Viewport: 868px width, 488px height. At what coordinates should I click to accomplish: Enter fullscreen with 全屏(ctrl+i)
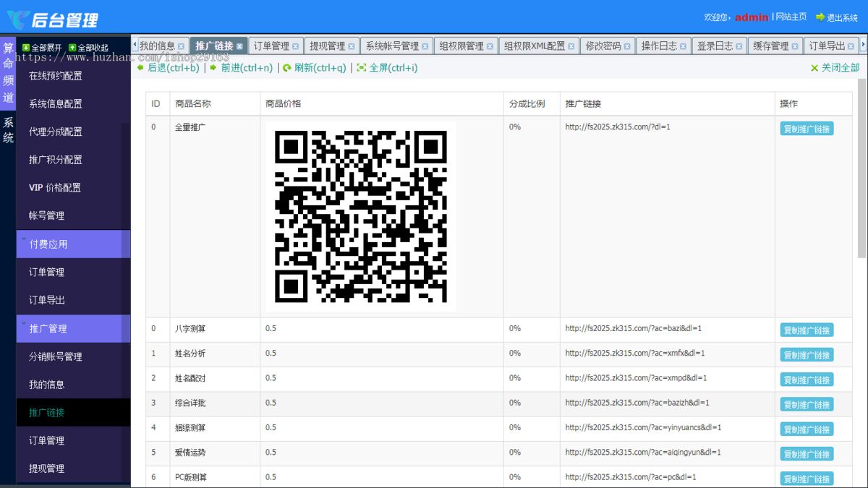pos(387,68)
